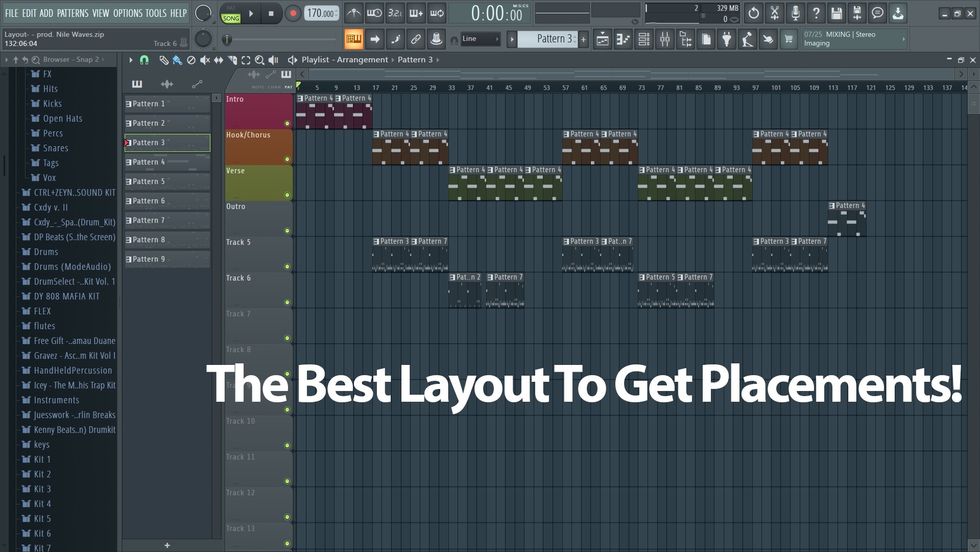Switch to SONG mode
This screenshot has height=552, width=980.
pos(231,18)
